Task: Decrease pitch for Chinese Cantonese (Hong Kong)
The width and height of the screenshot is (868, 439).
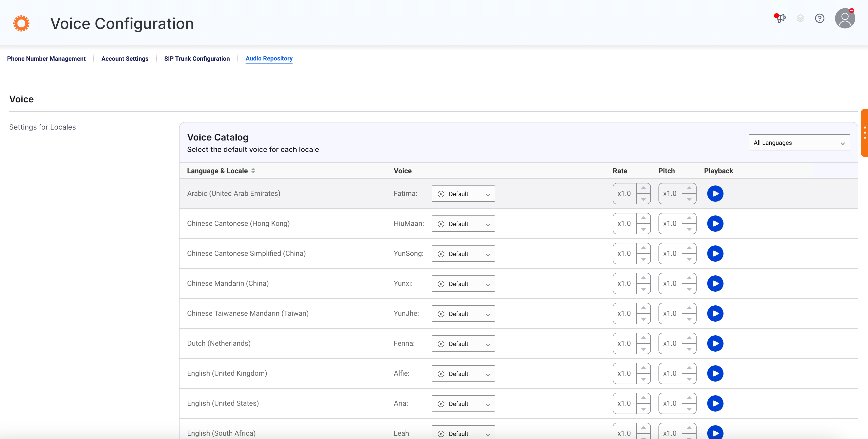Action: 689,229
